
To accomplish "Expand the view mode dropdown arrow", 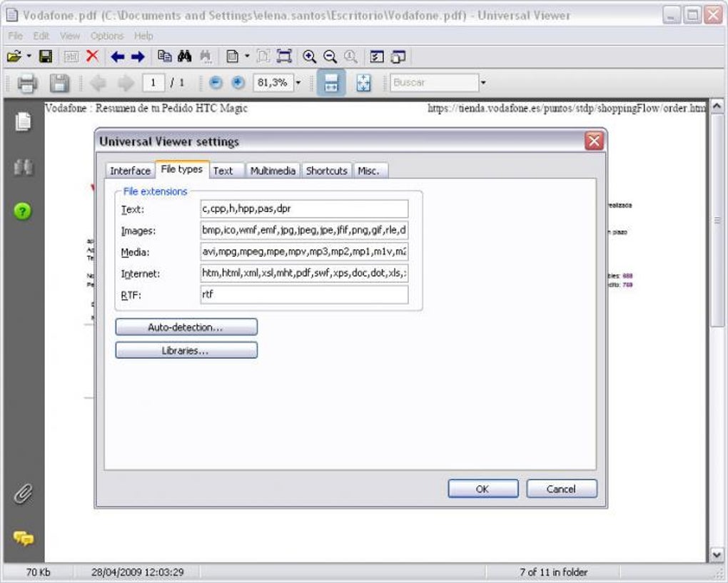I will (x=247, y=56).
